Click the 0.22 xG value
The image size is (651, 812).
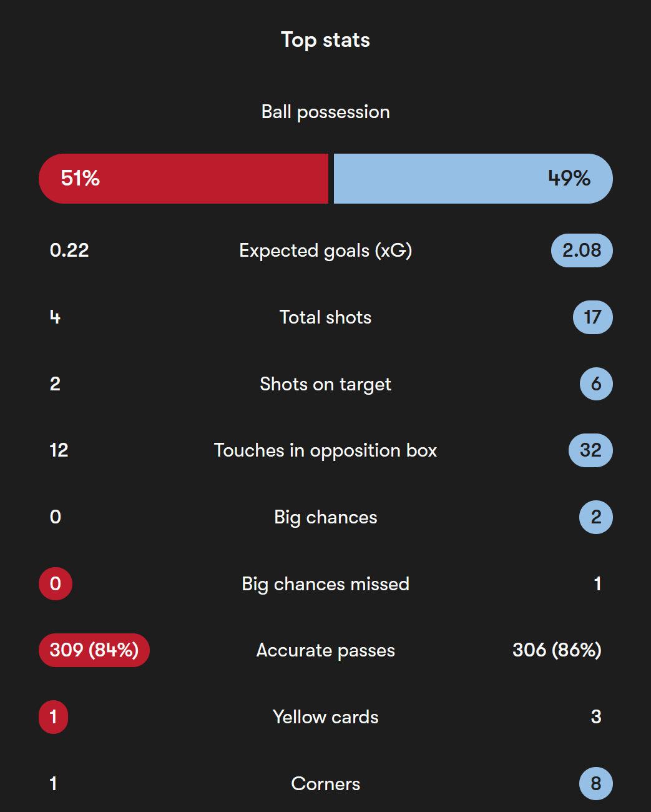tap(69, 250)
